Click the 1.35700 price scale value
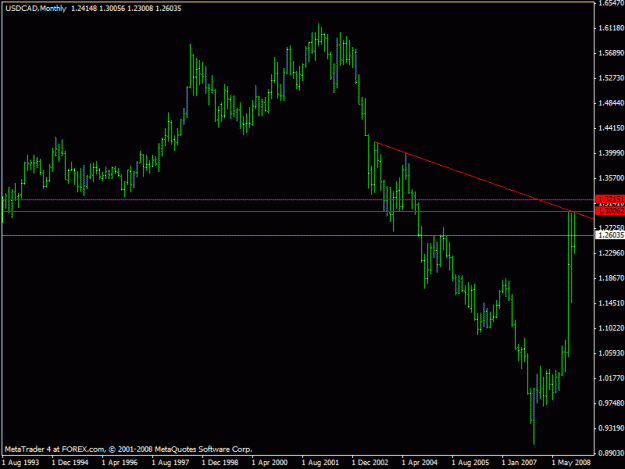The image size is (625, 469). click(611, 178)
